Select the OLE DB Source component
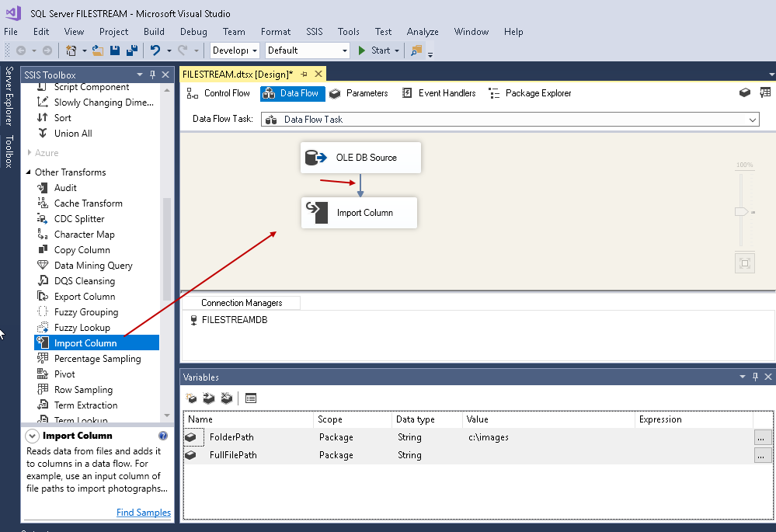This screenshot has height=532, width=776. pos(360,158)
